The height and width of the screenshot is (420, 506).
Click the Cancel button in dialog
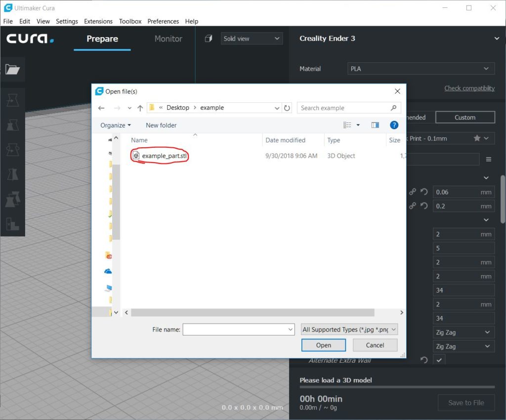pos(375,345)
